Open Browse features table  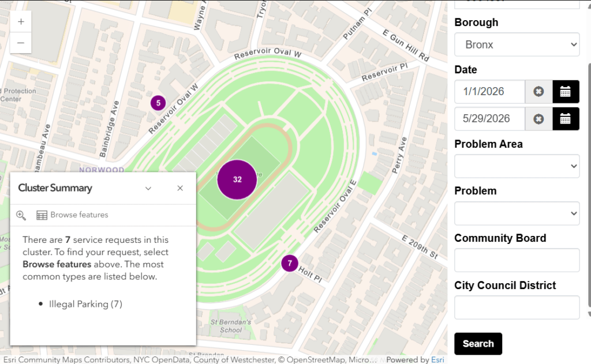72,215
